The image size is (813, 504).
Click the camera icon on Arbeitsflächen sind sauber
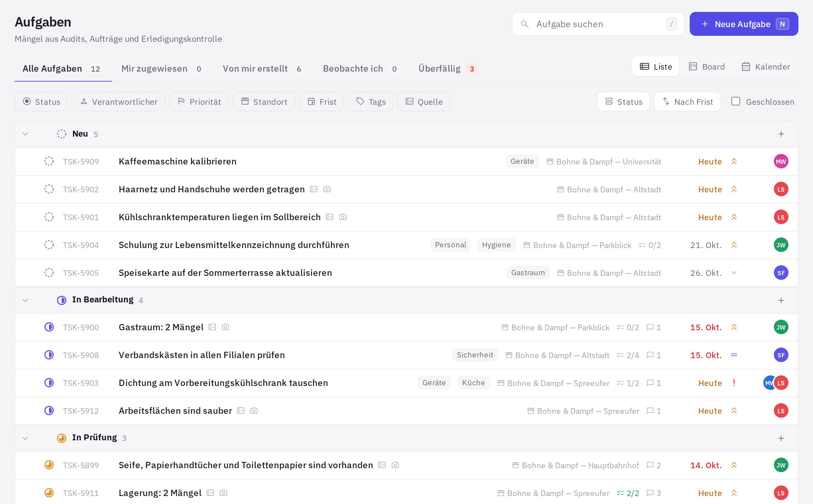click(254, 411)
